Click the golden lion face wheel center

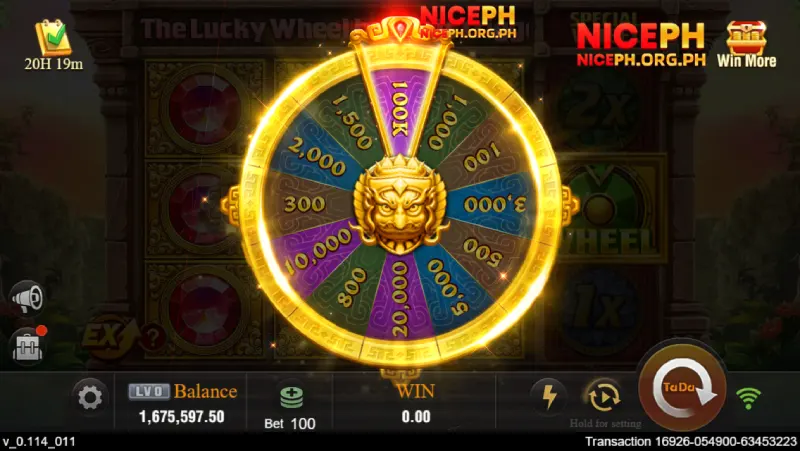pos(401,205)
